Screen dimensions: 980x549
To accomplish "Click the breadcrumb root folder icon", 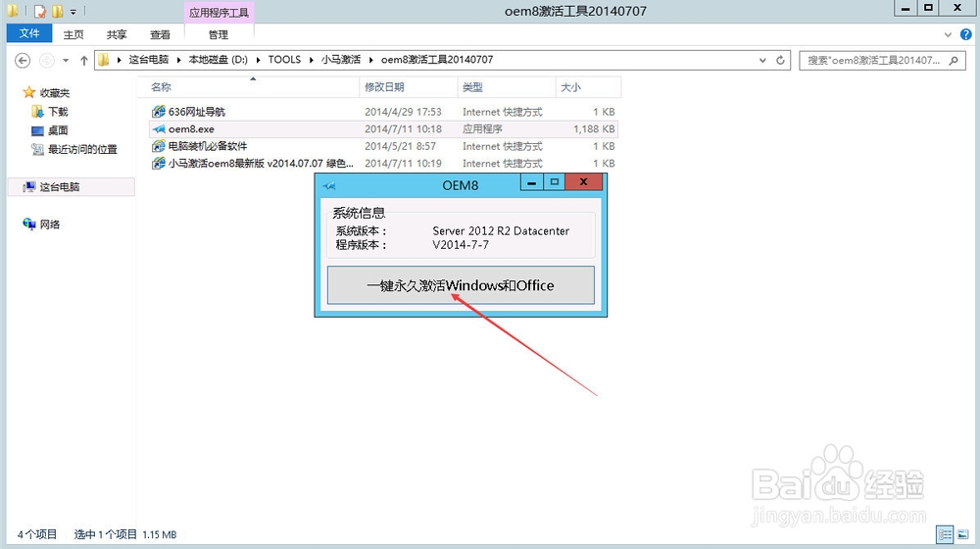I will pyautogui.click(x=104, y=60).
